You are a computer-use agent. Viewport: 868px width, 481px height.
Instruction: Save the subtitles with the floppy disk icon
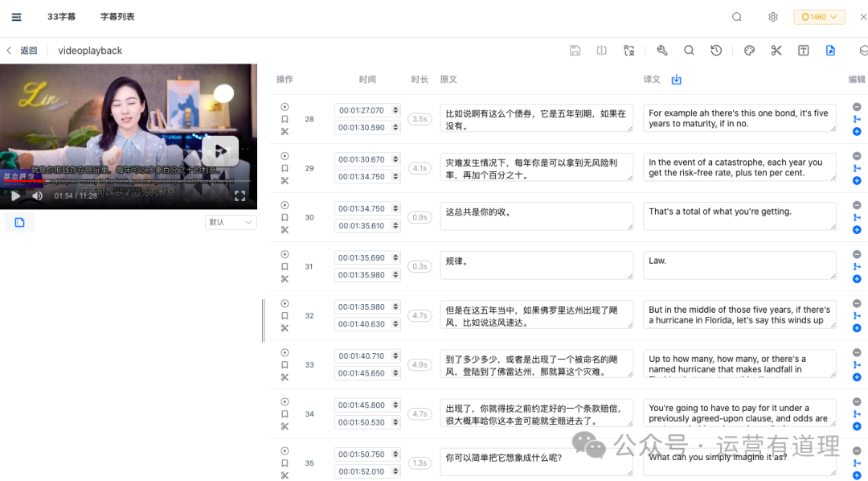tap(575, 50)
